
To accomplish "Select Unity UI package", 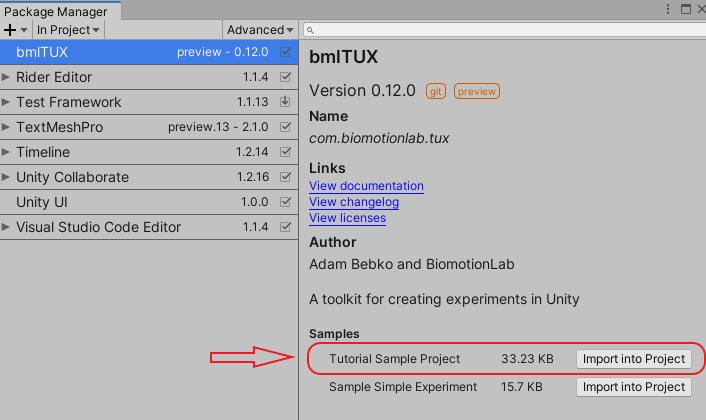I will (x=149, y=202).
